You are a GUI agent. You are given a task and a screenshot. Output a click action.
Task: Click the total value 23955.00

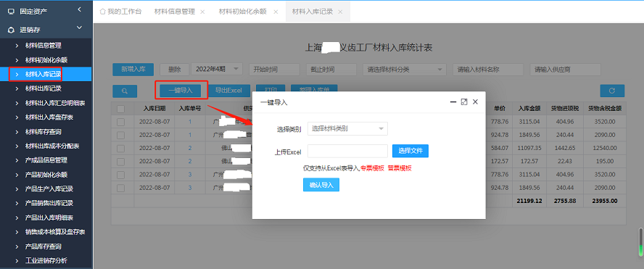[x=604, y=201]
